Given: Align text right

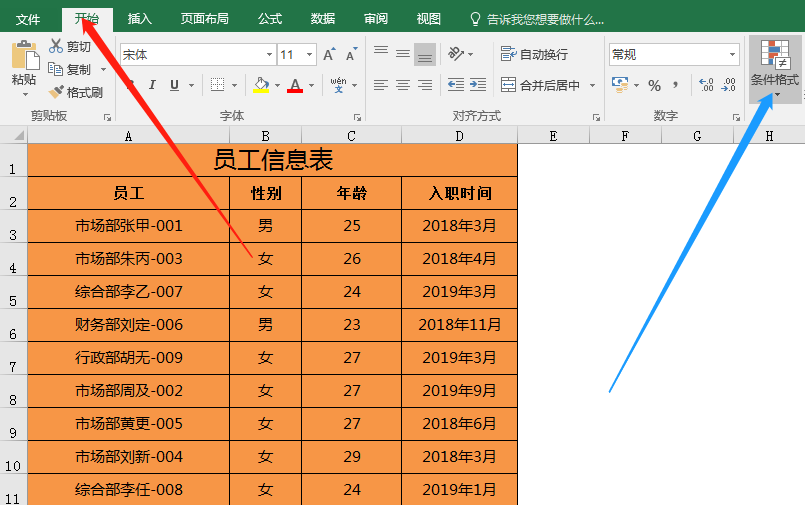Looking at the screenshot, I should (425, 85).
